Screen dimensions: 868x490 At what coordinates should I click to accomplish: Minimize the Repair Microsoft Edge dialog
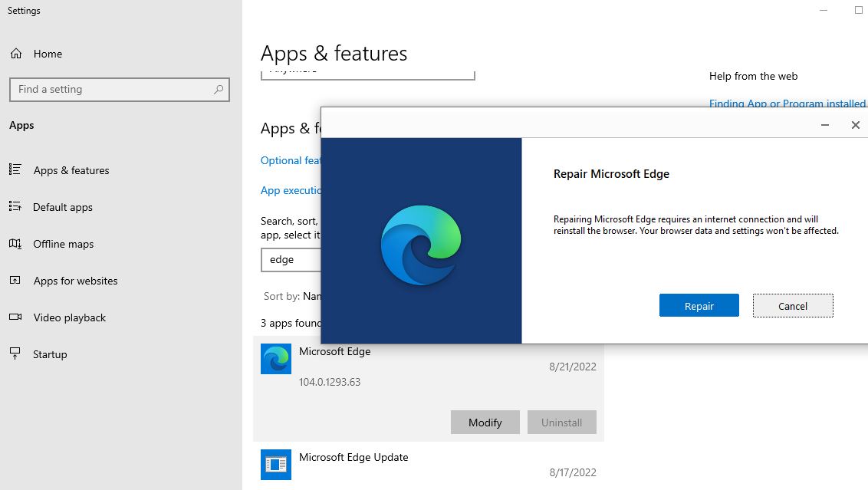[825, 125]
